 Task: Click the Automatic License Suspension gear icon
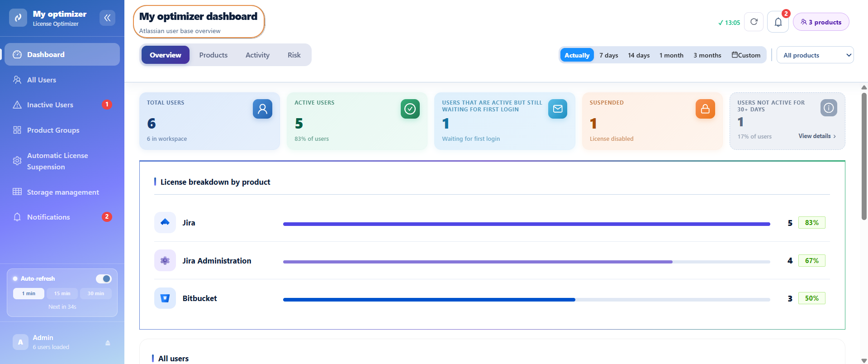click(x=17, y=161)
